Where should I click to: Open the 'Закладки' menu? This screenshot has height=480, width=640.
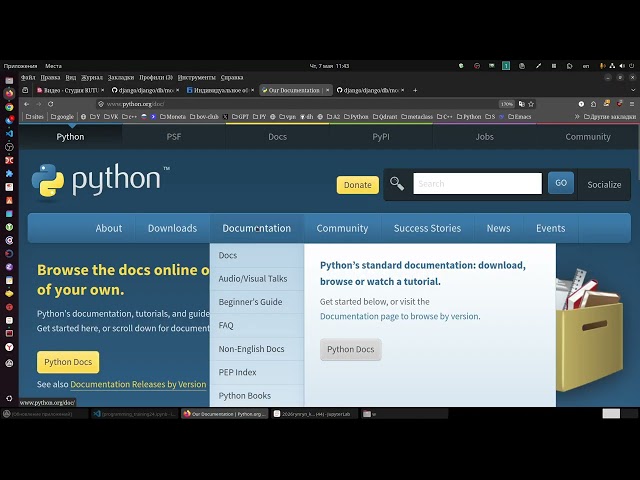tap(121, 78)
